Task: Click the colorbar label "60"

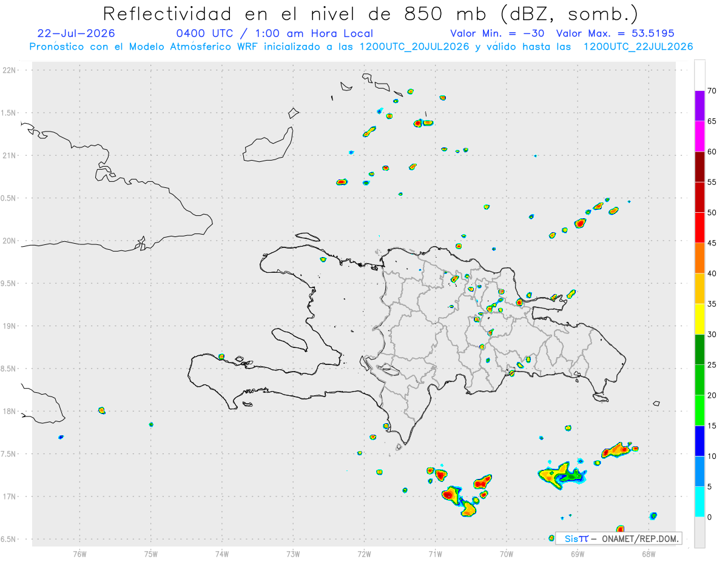Action: pyautogui.click(x=712, y=152)
